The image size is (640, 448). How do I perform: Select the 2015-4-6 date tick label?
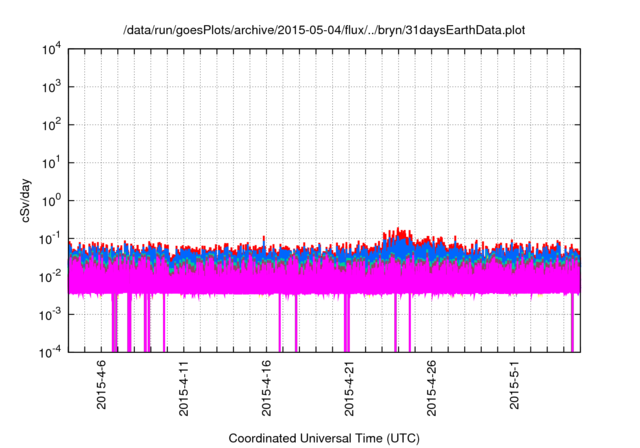click(101, 385)
